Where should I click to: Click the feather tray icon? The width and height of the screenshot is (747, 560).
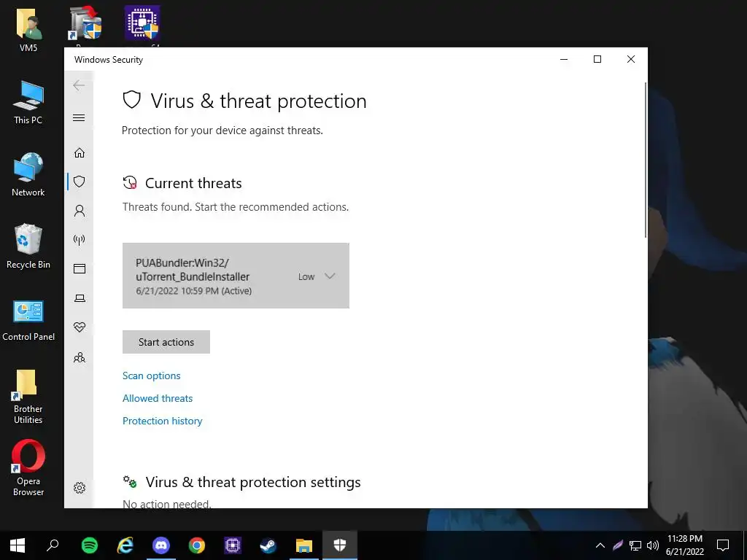pos(618,545)
